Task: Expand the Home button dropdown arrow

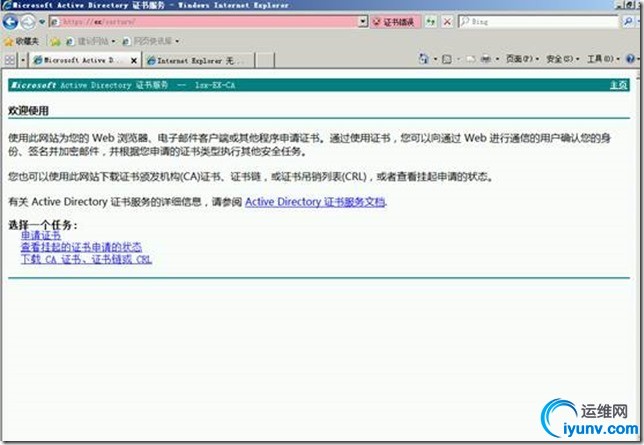Action: pyautogui.click(x=435, y=59)
